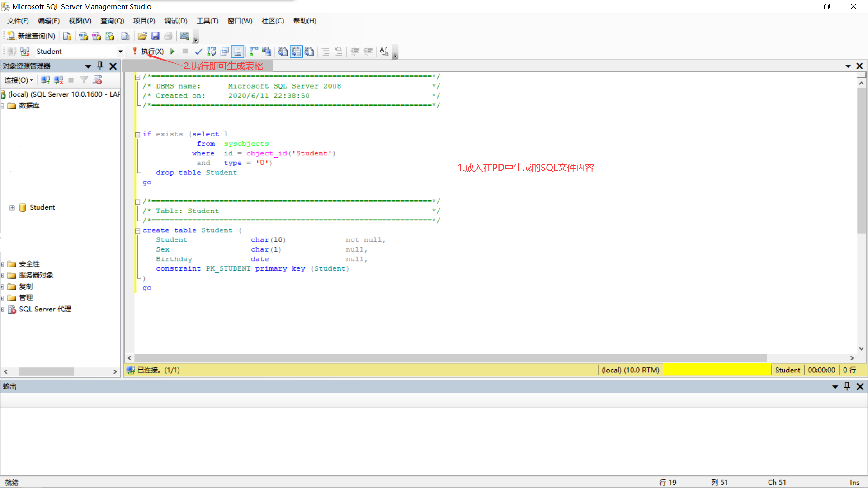Open the 对象资源管理器 panel options dropdown arrow
This screenshot has width=868, height=488.
[x=88, y=66]
